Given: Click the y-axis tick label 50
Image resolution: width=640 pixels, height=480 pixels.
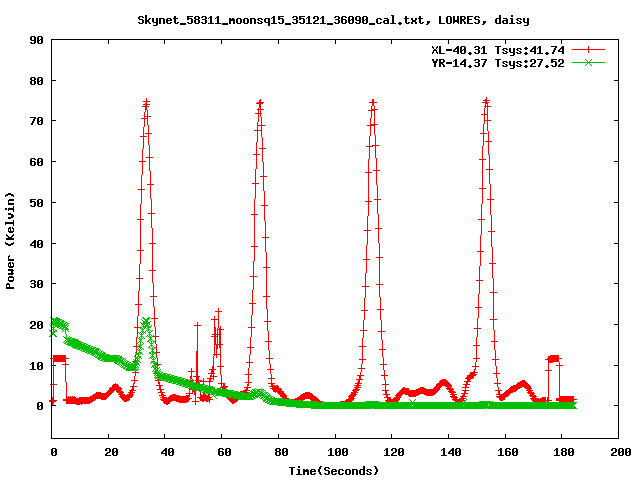Looking at the screenshot, I should click(36, 202).
